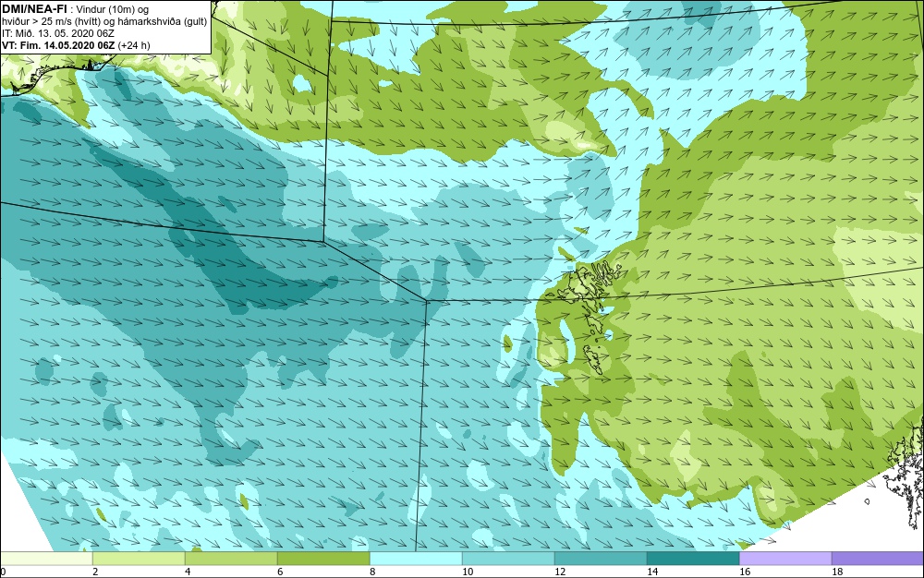Image resolution: width=924 pixels, height=578 pixels.
Task: Click the 6–8 m/s olive green legend swatch
Action: click(x=323, y=558)
